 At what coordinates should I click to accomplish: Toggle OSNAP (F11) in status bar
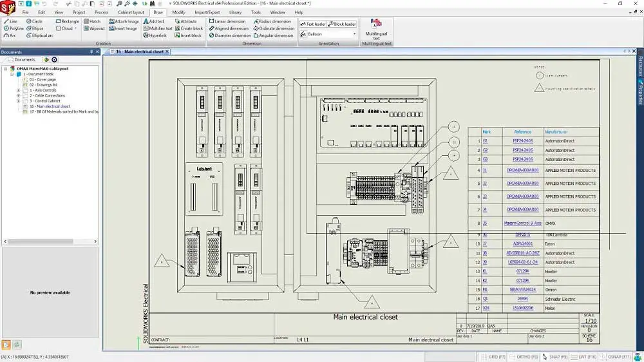click(617, 356)
